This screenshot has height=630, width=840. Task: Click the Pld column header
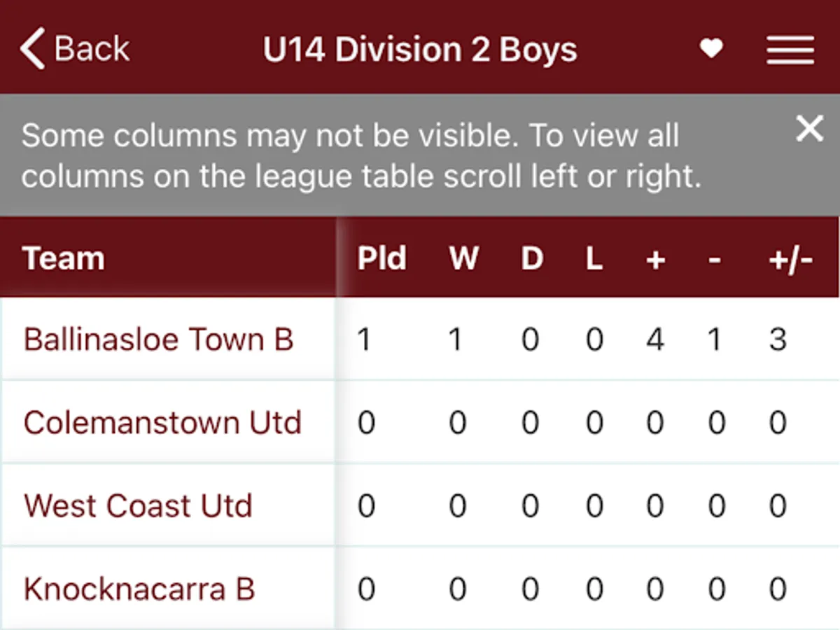tap(381, 258)
